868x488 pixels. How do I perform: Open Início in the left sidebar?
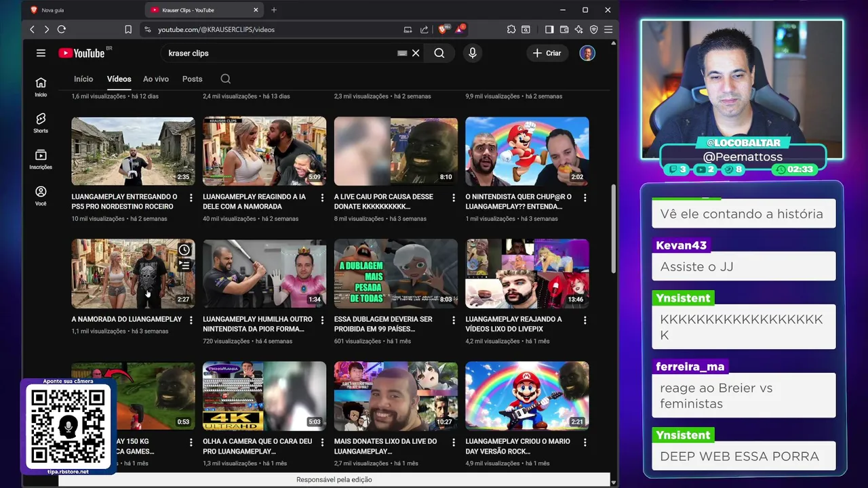41,87
